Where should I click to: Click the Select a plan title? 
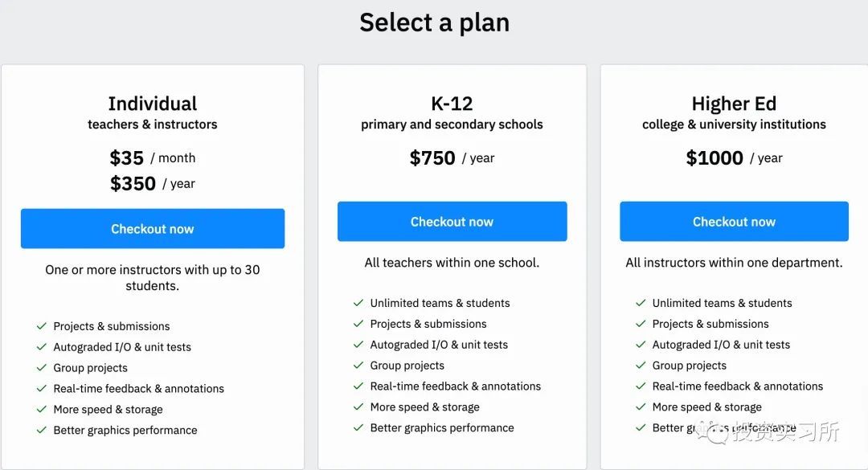(435, 22)
